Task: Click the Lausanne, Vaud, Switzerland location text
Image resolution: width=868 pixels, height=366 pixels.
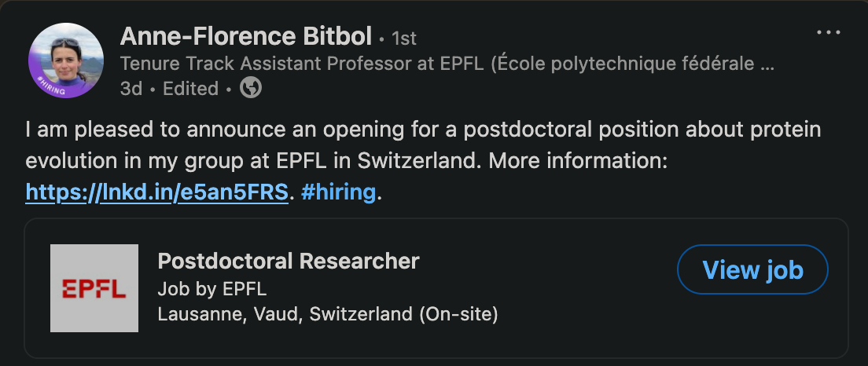Action: (x=328, y=314)
